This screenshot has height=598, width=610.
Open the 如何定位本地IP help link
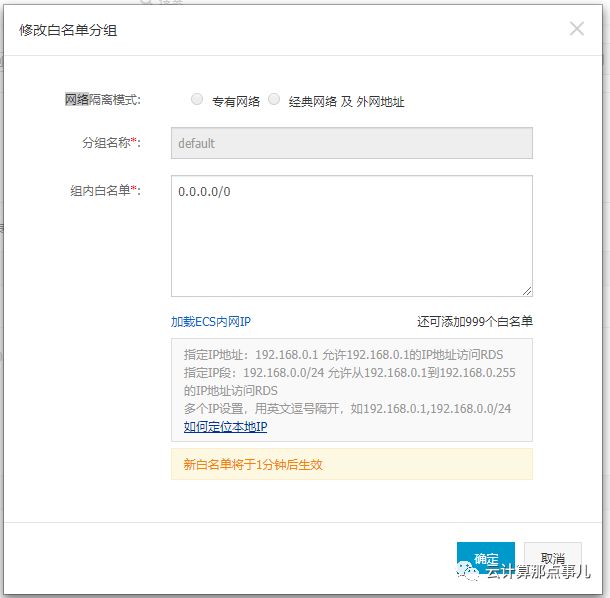pyautogui.click(x=225, y=427)
